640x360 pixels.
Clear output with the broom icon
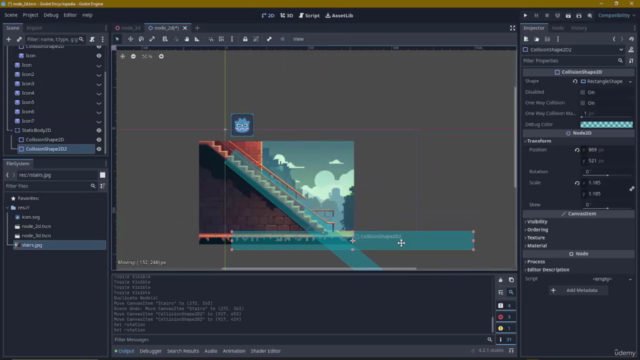(500, 280)
